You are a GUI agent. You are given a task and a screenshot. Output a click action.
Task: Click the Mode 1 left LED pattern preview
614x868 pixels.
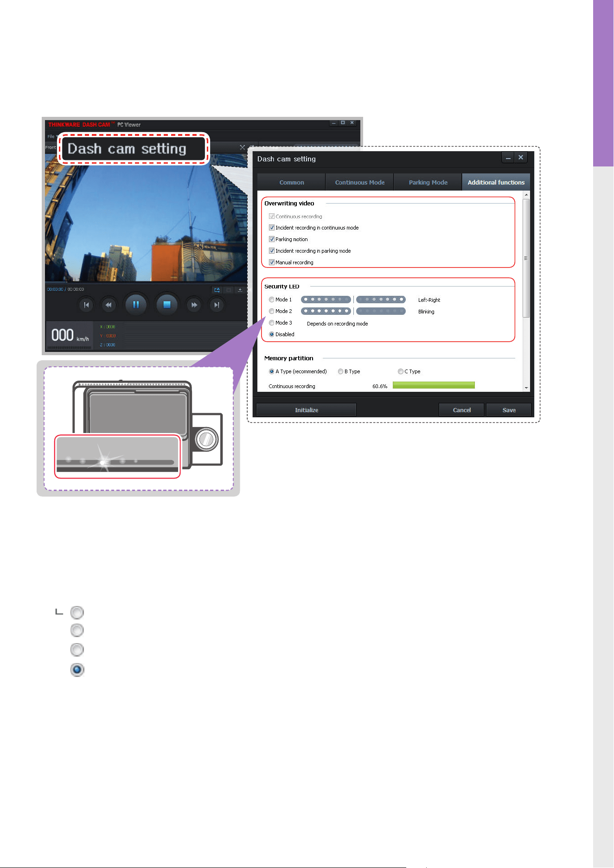click(x=326, y=300)
